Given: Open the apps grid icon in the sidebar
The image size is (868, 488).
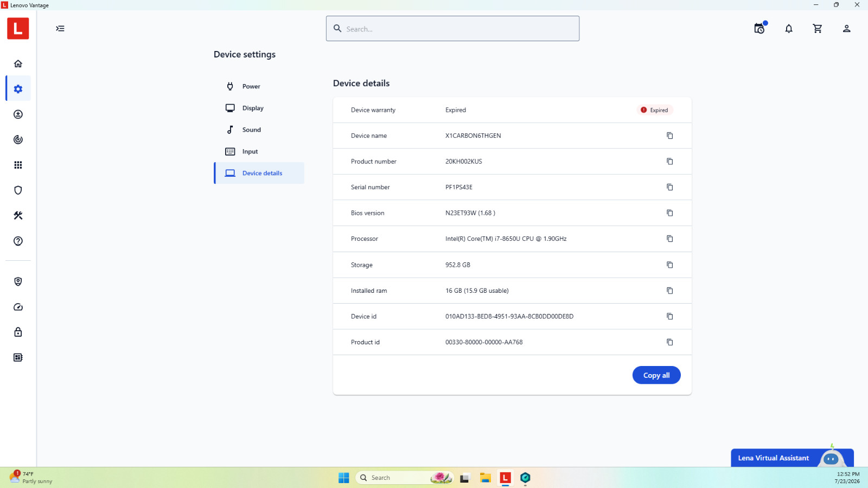Looking at the screenshot, I should click(x=18, y=165).
